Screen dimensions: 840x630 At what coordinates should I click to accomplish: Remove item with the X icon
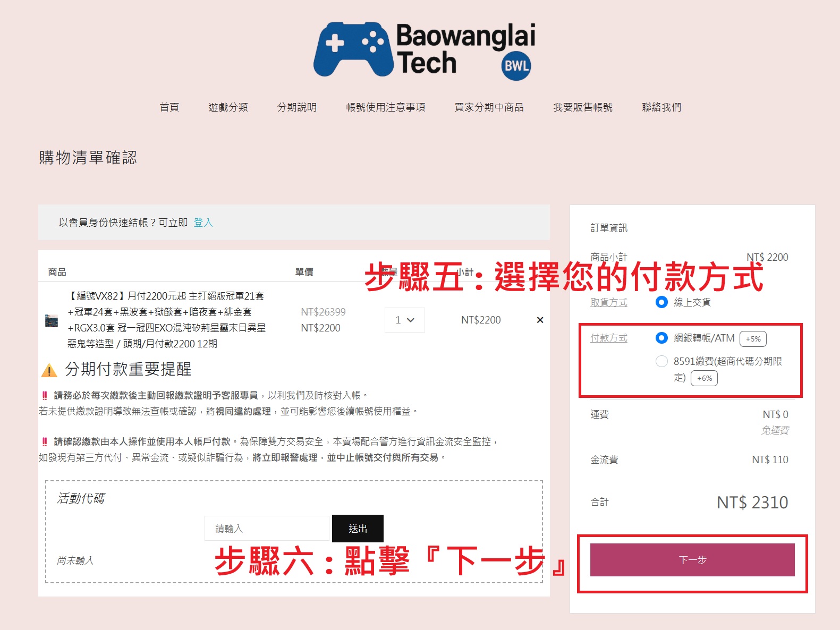540,320
